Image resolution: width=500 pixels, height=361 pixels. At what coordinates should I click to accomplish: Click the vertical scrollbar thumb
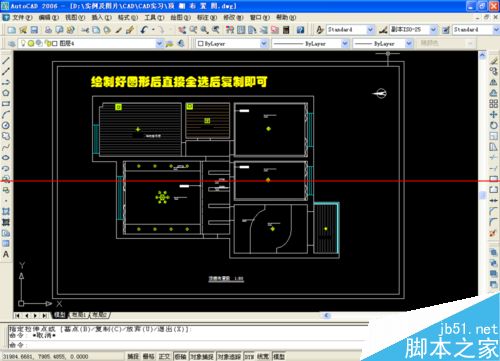[x=482, y=195]
